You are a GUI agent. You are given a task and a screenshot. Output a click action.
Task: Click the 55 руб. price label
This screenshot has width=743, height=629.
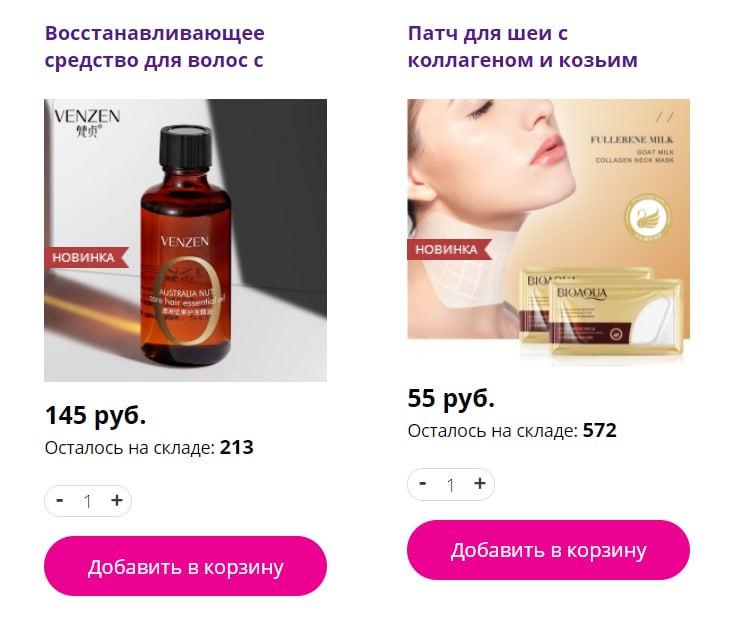[451, 399]
